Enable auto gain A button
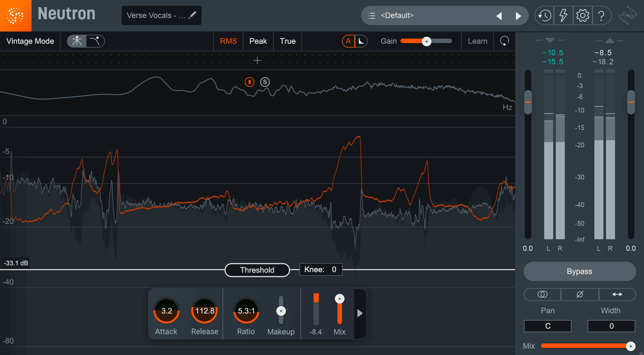Viewport: 644px width, 355px height. tap(348, 41)
